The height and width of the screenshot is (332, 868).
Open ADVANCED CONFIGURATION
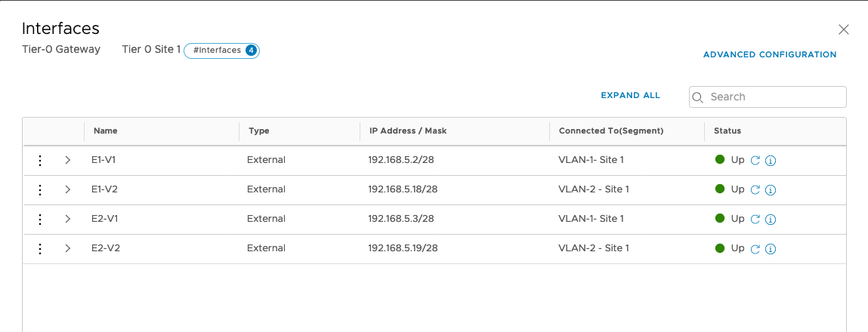coord(770,55)
